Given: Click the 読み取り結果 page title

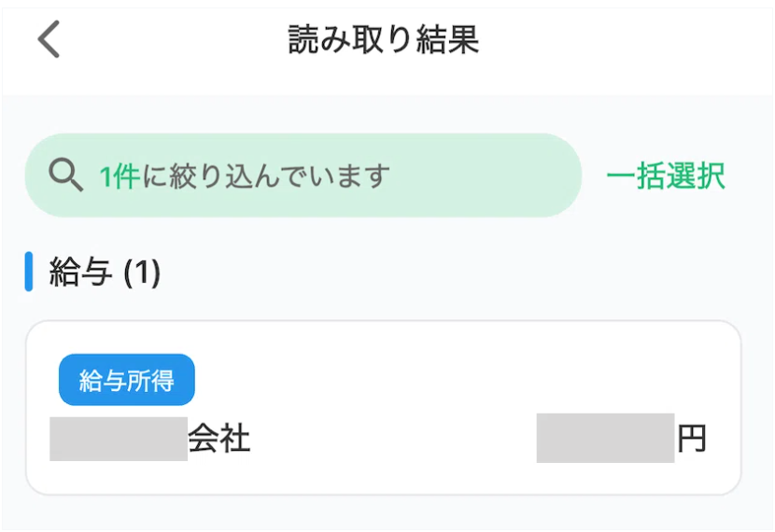Looking at the screenshot, I should tap(383, 40).
